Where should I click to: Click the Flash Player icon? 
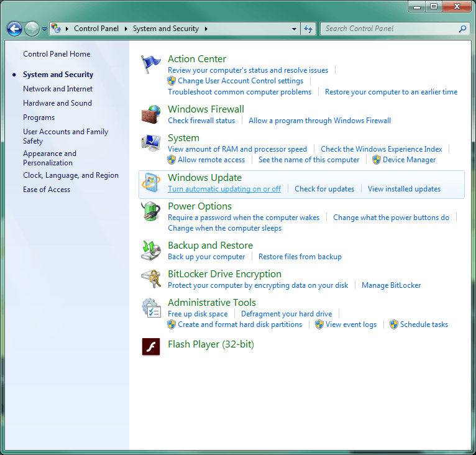tap(151, 347)
